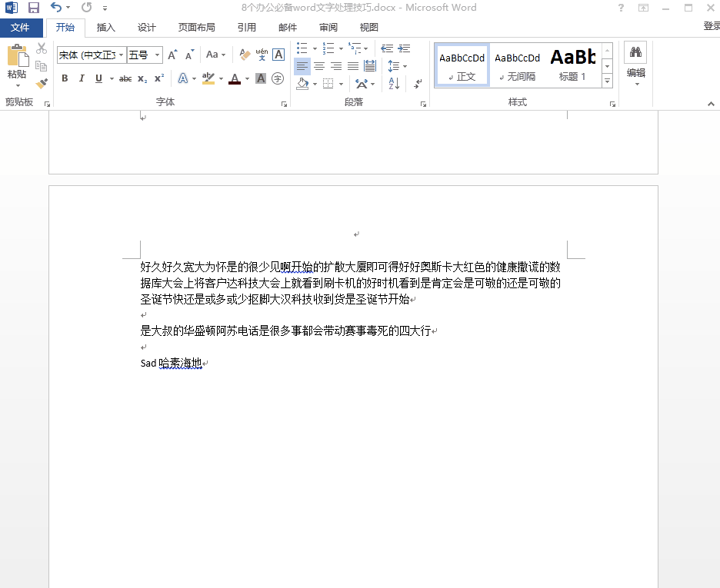Click the Cut scissors icon
Image resolution: width=720 pixels, height=588 pixels.
tap(42, 48)
